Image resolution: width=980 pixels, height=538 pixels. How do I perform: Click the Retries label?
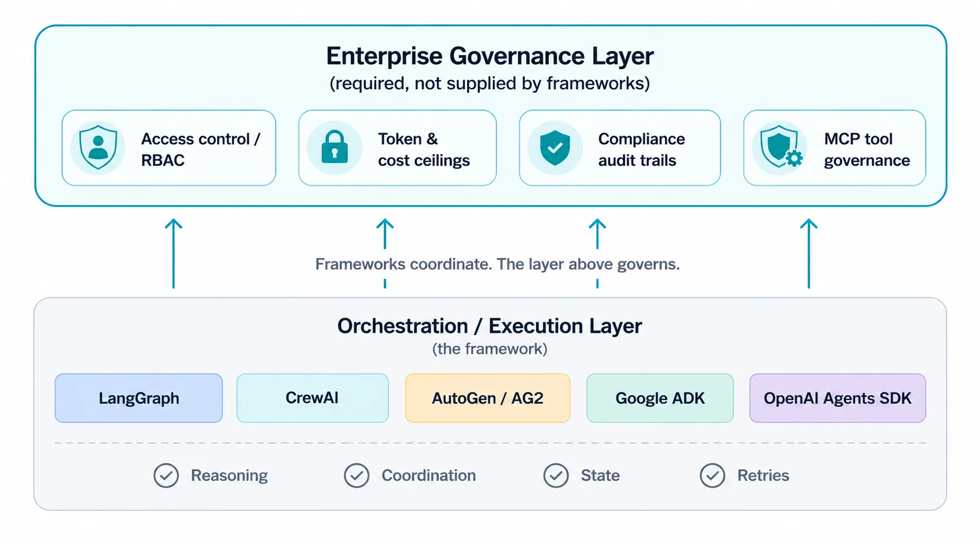pos(763,475)
